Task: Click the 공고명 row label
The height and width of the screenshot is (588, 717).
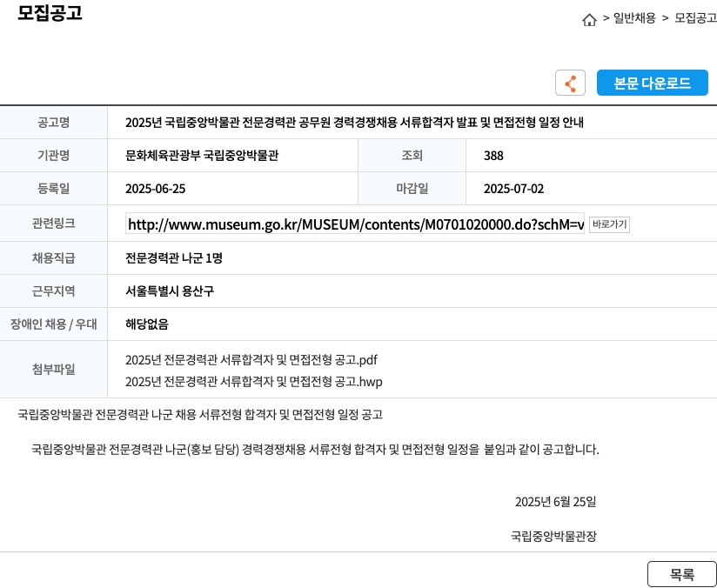Action: pos(53,123)
